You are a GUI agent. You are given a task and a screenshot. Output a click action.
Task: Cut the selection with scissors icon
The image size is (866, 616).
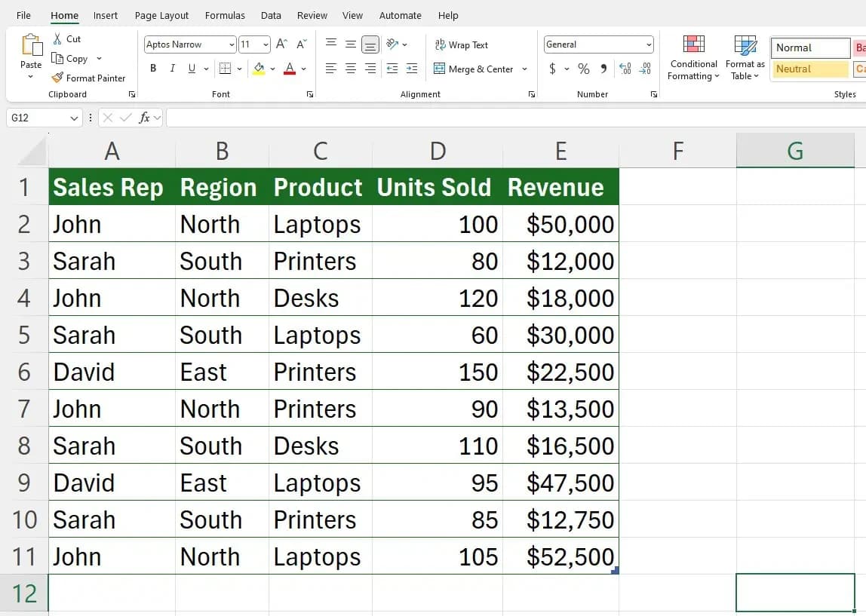(57, 38)
